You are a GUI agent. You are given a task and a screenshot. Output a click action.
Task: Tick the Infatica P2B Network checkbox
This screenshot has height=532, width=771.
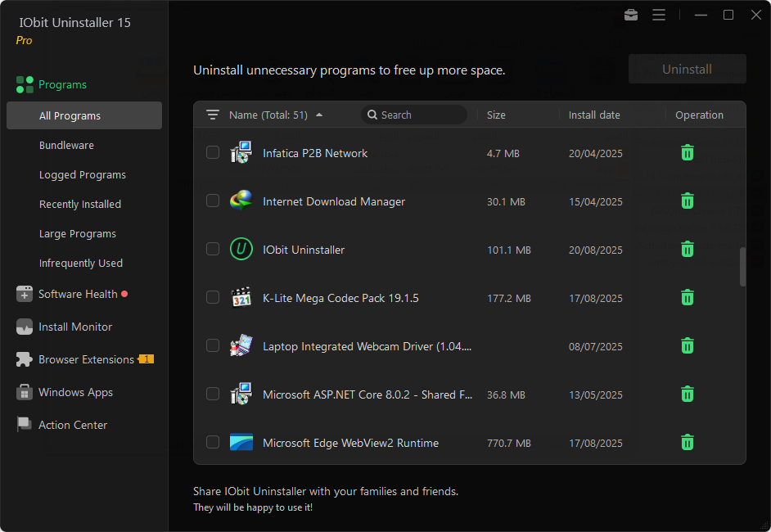click(x=213, y=152)
